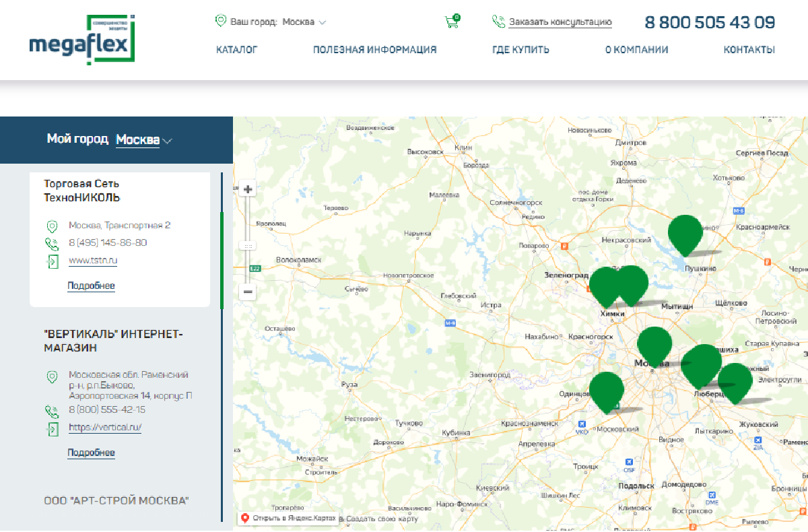This screenshot has width=808, height=532.
Task: Click the phone icon beside Заказать консультацию
Action: coord(498,22)
